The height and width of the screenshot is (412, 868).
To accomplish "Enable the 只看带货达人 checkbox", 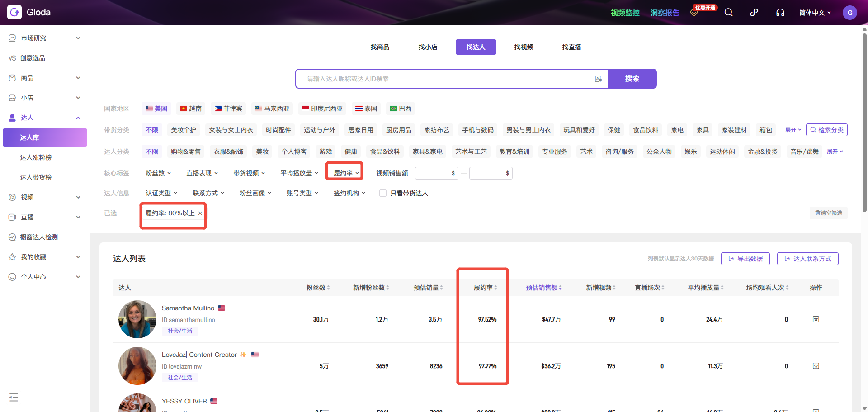I will click(382, 193).
